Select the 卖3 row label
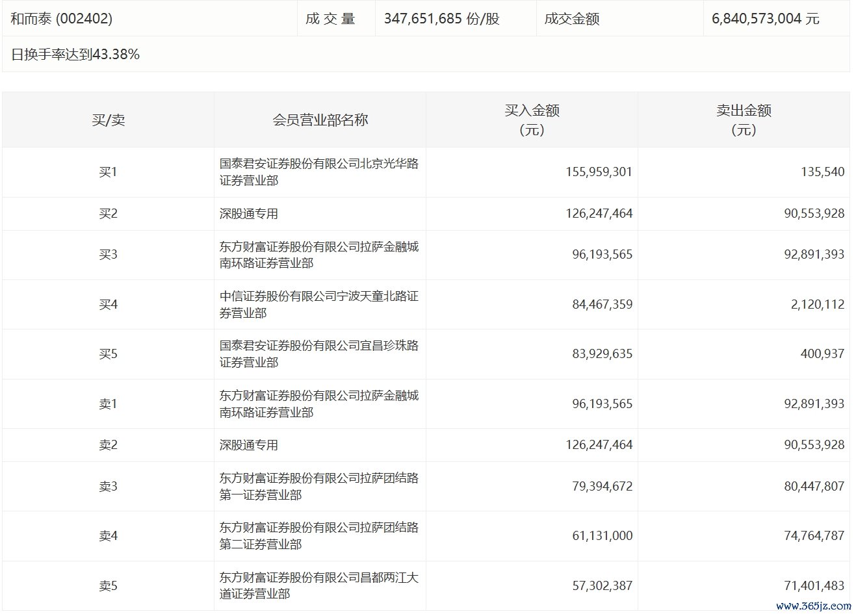 pyautogui.click(x=108, y=487)
